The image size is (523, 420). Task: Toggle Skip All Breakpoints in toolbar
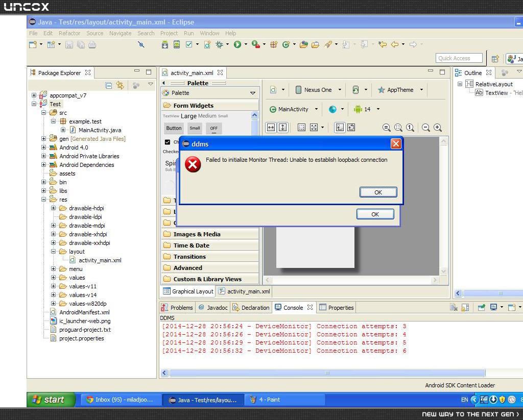pos(141,44)
